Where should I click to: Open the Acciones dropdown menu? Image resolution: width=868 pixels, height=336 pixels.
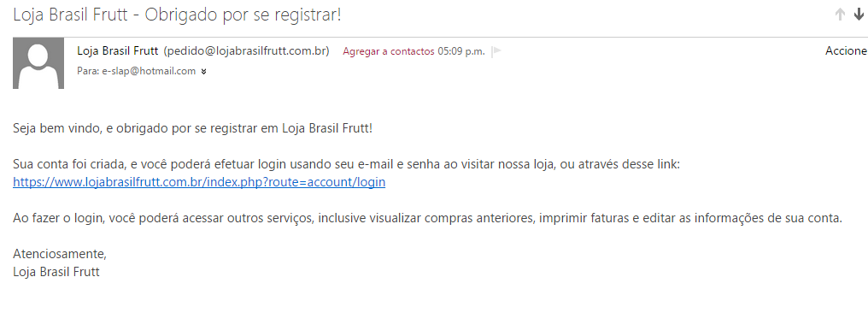[847, 51]
